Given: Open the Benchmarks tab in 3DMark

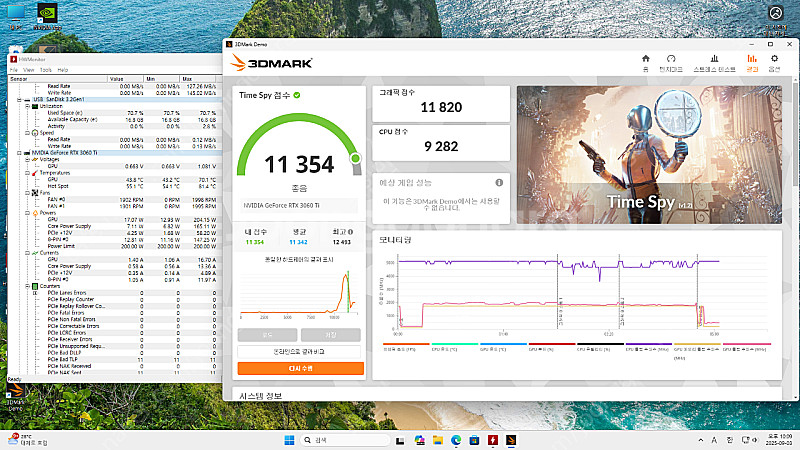Looking at the screenshot, I should 670,63.
